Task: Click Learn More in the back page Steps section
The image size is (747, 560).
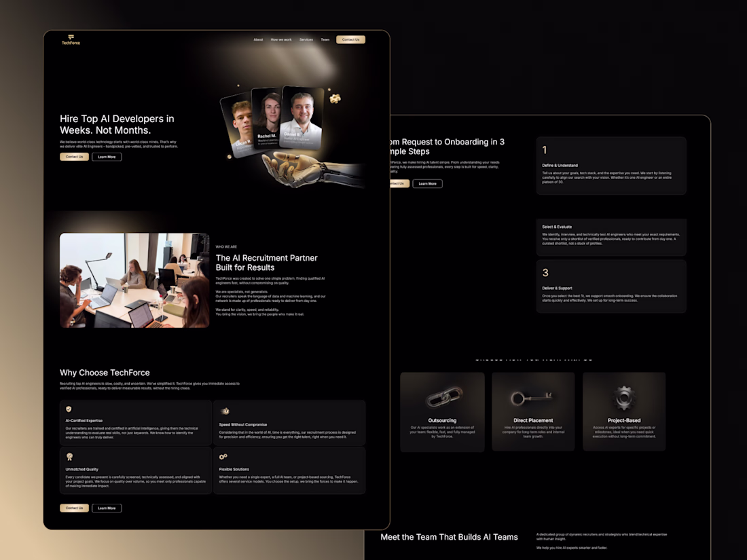Action: [427, 183]
